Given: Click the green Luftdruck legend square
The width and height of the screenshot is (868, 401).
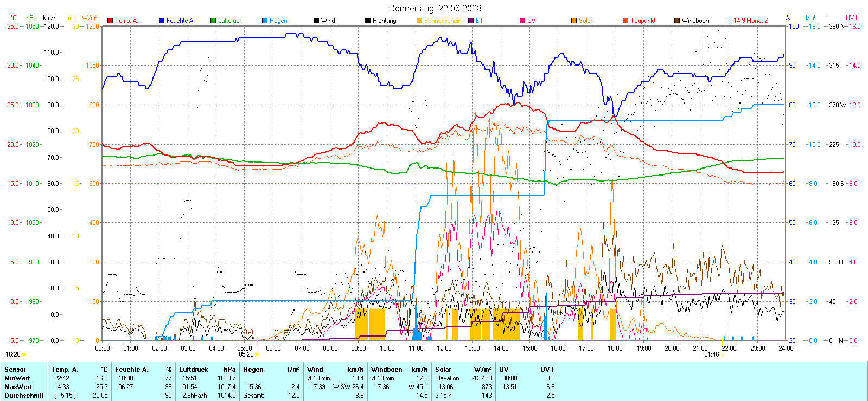Looking at the screenshot, I should click(213, 21).
